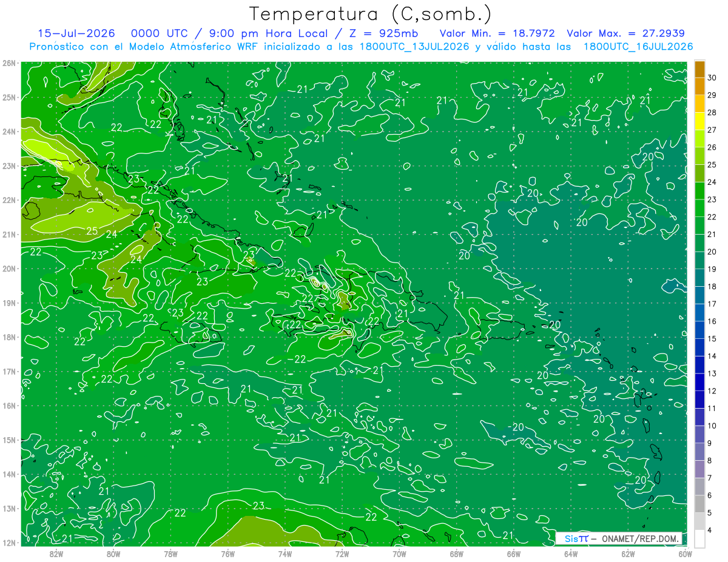
Task: Click the latitude axis label "19N"
Action: pyautogui.click(x=8, y=303)
